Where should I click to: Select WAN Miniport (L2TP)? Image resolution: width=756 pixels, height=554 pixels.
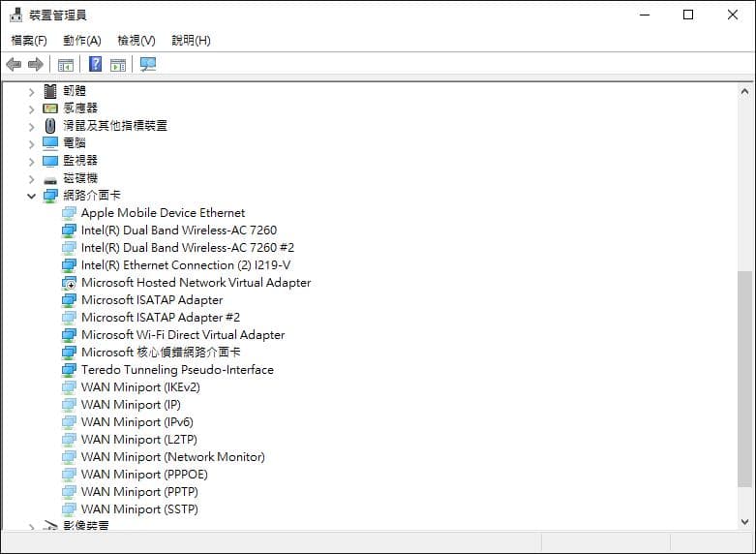coord(138,439)
